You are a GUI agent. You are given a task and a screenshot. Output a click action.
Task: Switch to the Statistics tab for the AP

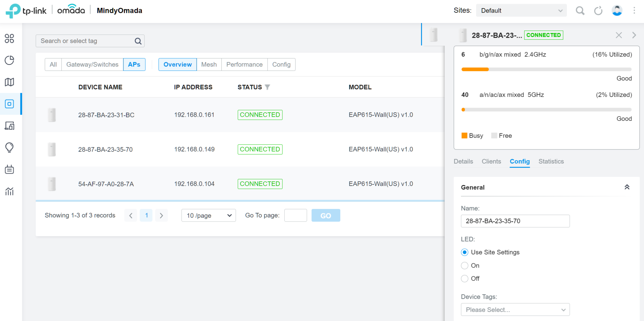pos(551,161)
